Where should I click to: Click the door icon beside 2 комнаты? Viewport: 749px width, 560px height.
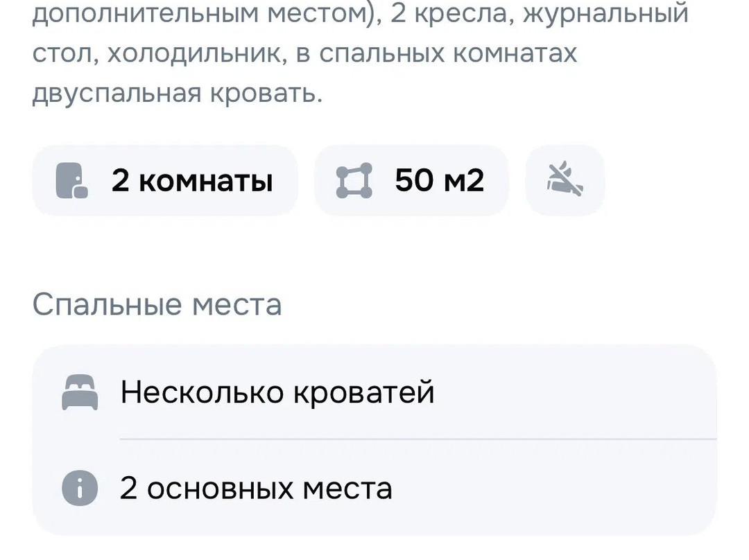(x=71, y=180)
